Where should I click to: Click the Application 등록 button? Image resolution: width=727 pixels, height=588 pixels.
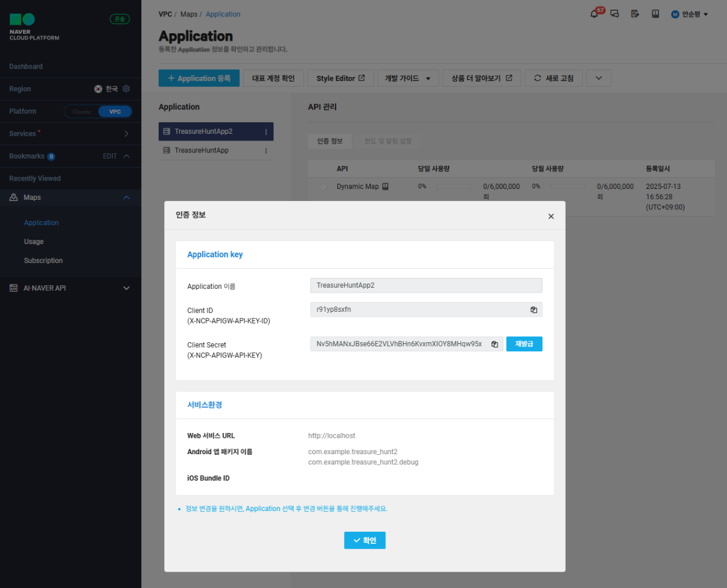click(199, 78)
